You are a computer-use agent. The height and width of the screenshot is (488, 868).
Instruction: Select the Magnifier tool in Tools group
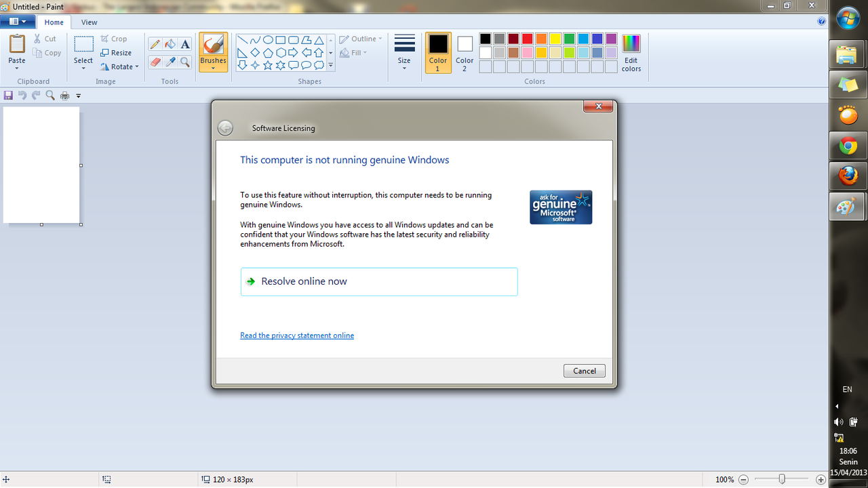pos(185,62)
